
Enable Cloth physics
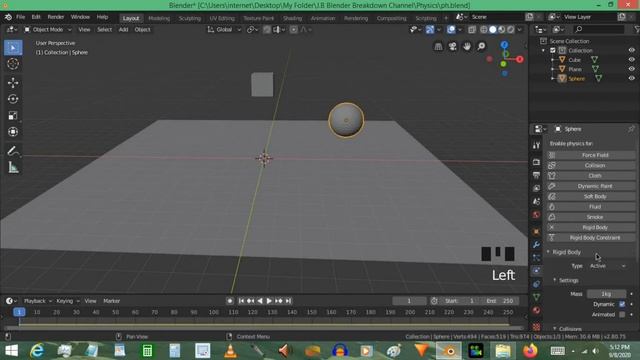[x=591, y=176]
